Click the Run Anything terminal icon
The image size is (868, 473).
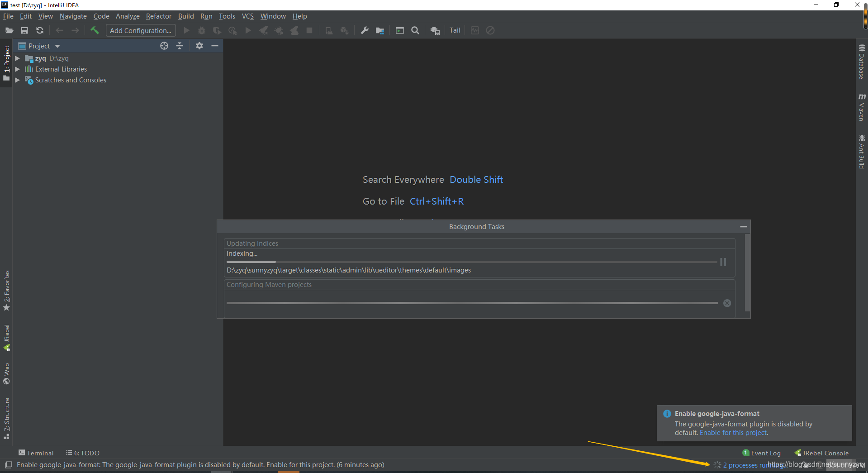tap(400, 30)
